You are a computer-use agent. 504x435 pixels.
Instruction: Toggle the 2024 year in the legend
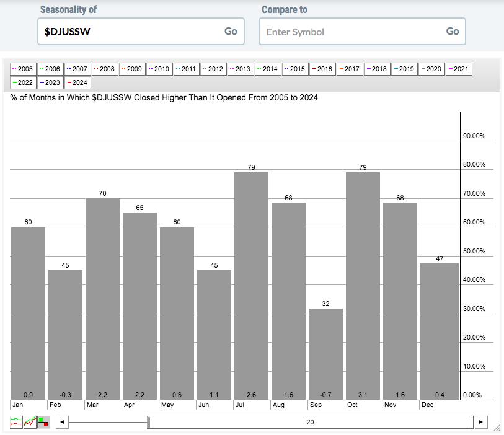pyautogui.click(x=77, y=82)
